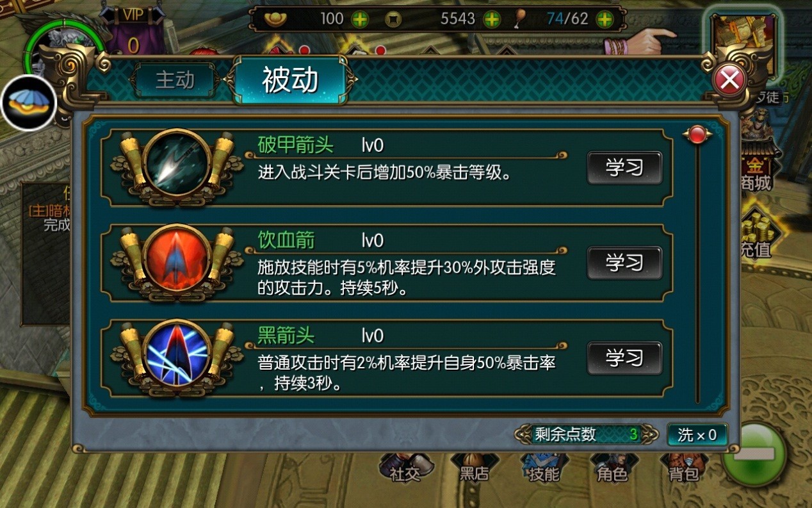Open the clam shell icon on the left edge

pyautogui.click(x=28, y=102)
